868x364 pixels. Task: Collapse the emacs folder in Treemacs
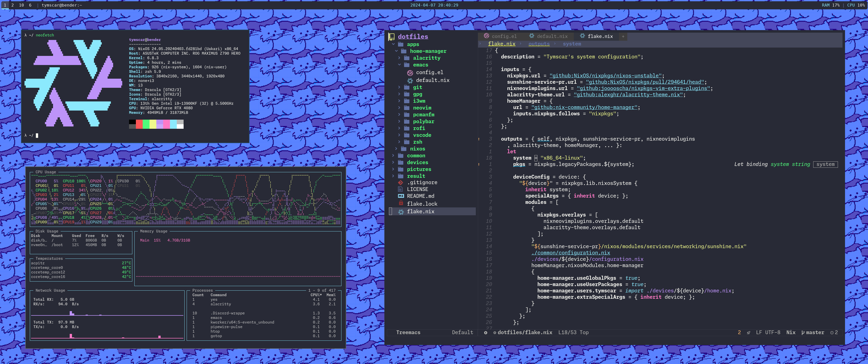pyautogui.click(x=400, y=65)
